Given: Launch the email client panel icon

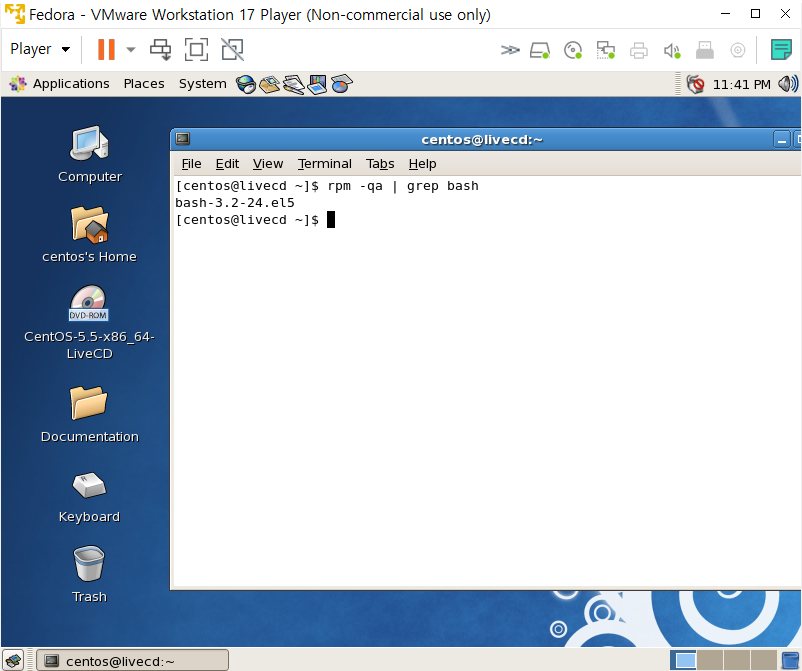Looking at the screenshot, I should [x=270, y=84].
